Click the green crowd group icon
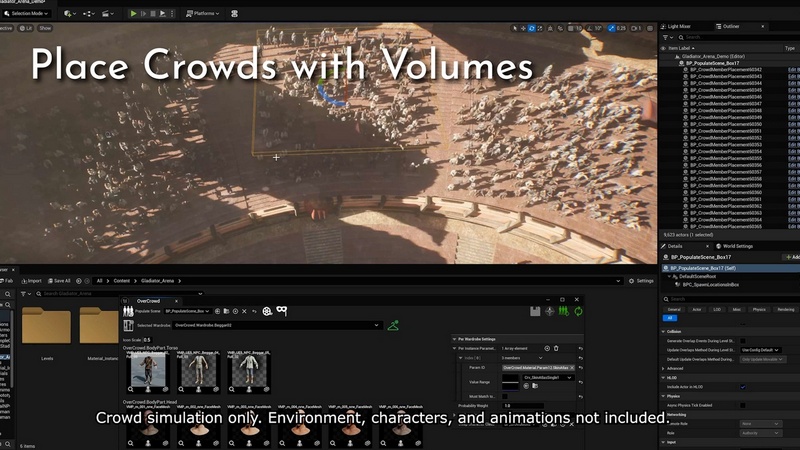The width and height of the screenshot is (800, 450). point(563,311)
